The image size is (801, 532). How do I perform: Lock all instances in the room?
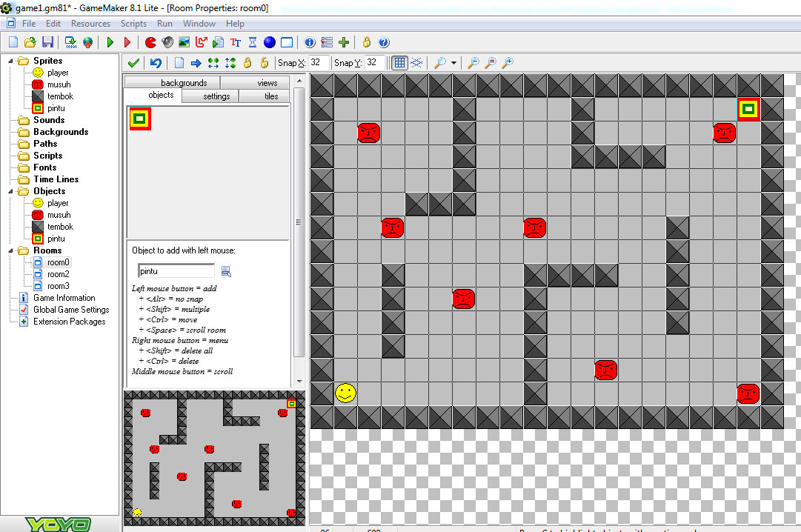coord(247,63)
